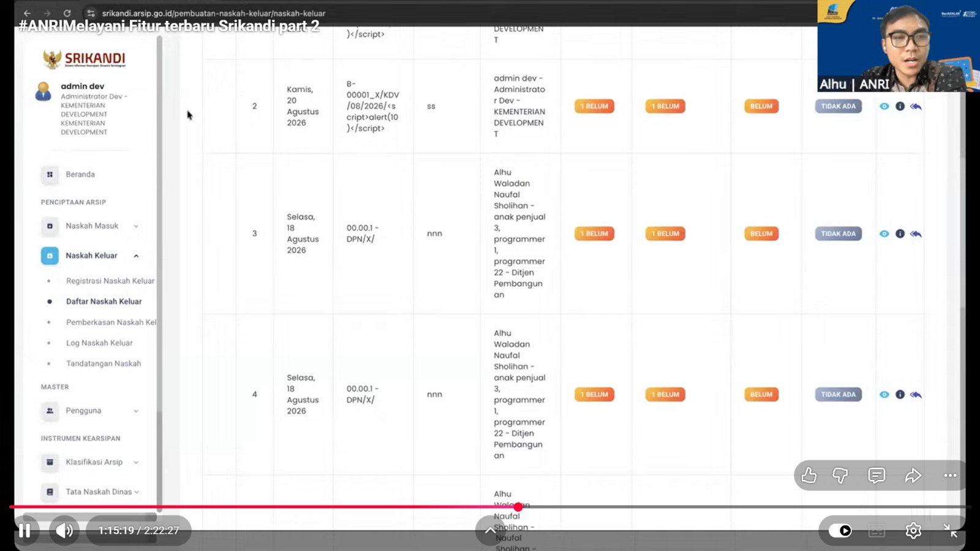The width and height of the screenshot is (980, 551).
Task: Click the admin dev profile avatar
Action: click(43, 91)
